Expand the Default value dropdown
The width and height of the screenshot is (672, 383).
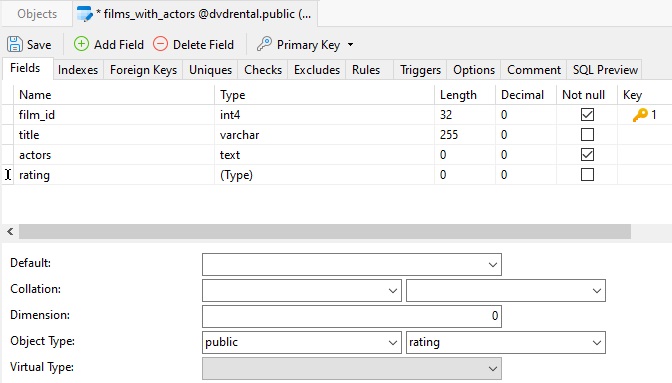click(492, 265)
